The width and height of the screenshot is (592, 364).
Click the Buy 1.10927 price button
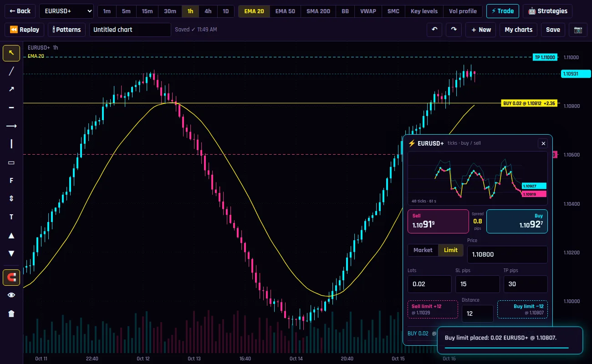[x=517, y=222]
